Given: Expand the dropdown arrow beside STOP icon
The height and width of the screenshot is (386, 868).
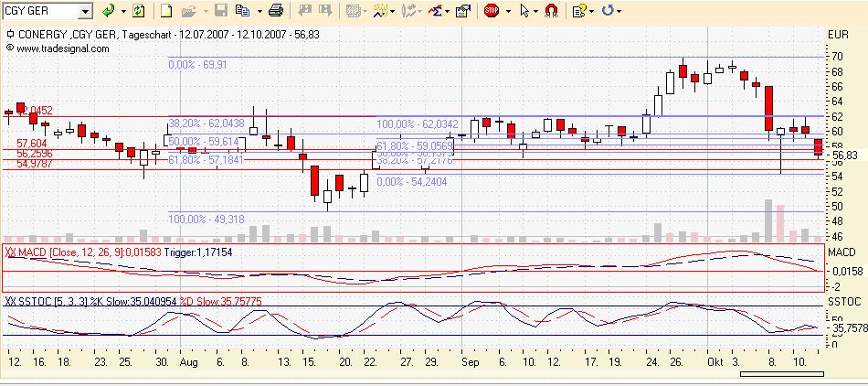Looking at the screenshot, I should click(x=506, y=11).
